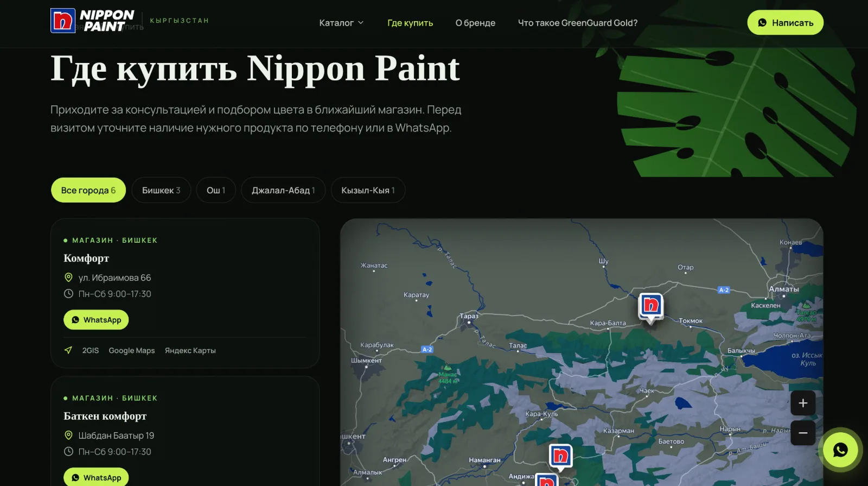Select the Все города 6 filter
This screenshot has width=868, height=486.
(x=88, y=190)
